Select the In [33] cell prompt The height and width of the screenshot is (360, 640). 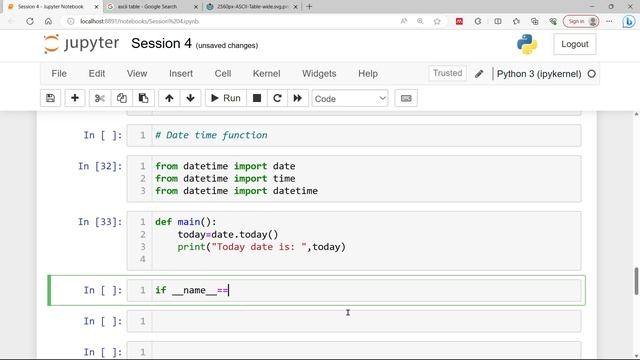pos(100,222)
